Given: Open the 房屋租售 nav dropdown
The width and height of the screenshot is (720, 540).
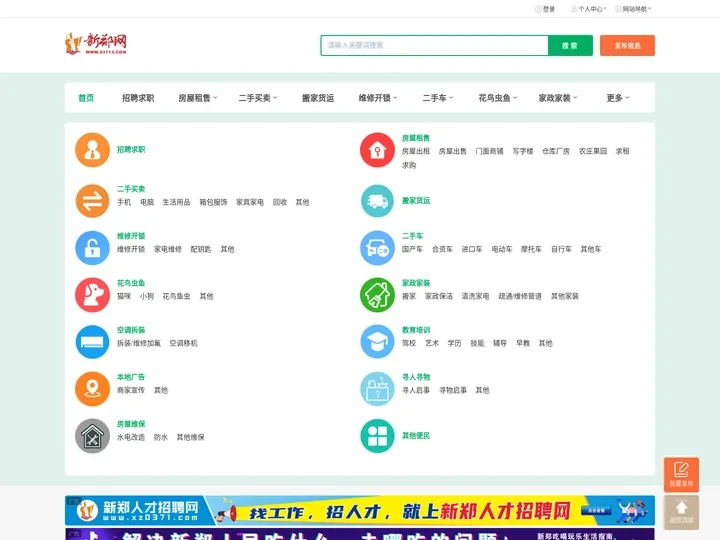Looking at the screenshot, I should click(x=198, y=98).
